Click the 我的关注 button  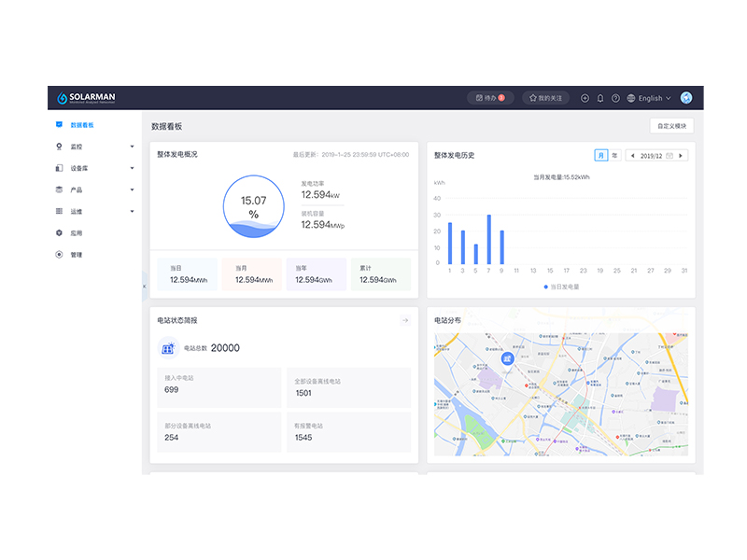pos(545,98)
